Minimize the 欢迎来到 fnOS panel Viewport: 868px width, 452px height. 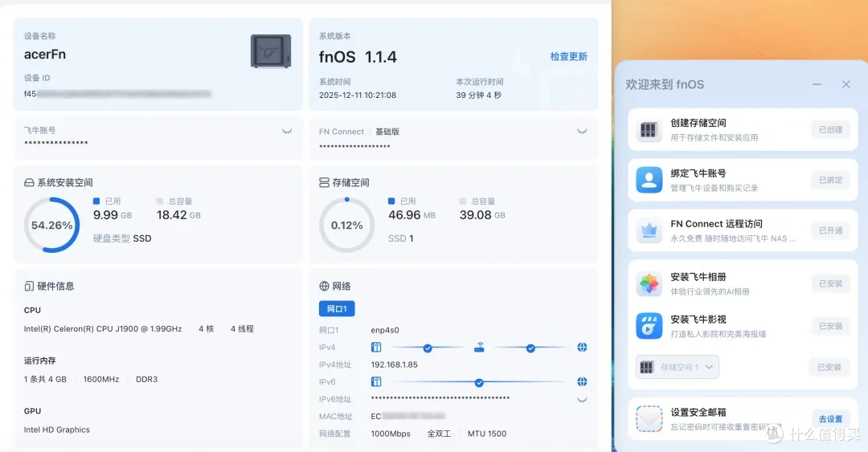(817, 84)
